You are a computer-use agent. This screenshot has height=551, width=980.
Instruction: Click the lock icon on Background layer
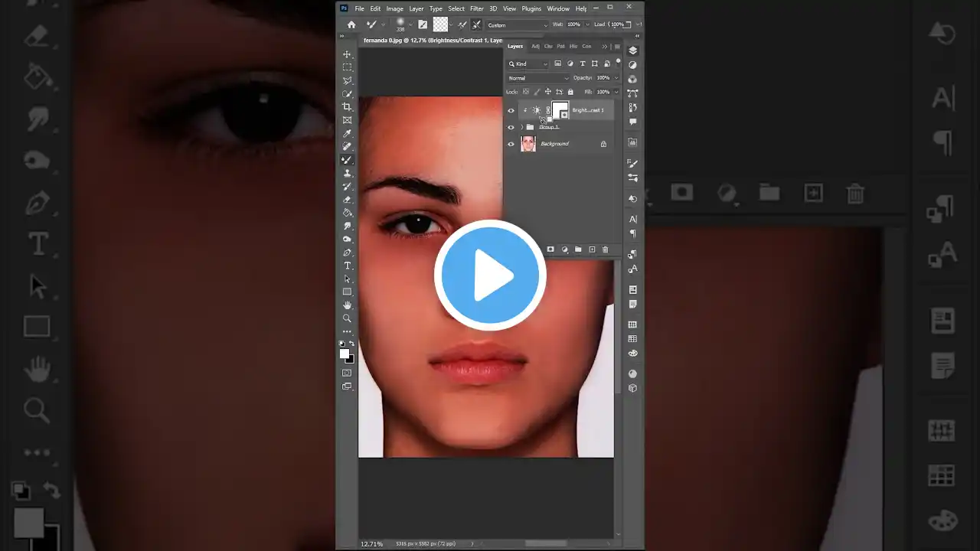pyautogui.click(x=603, y=143)
